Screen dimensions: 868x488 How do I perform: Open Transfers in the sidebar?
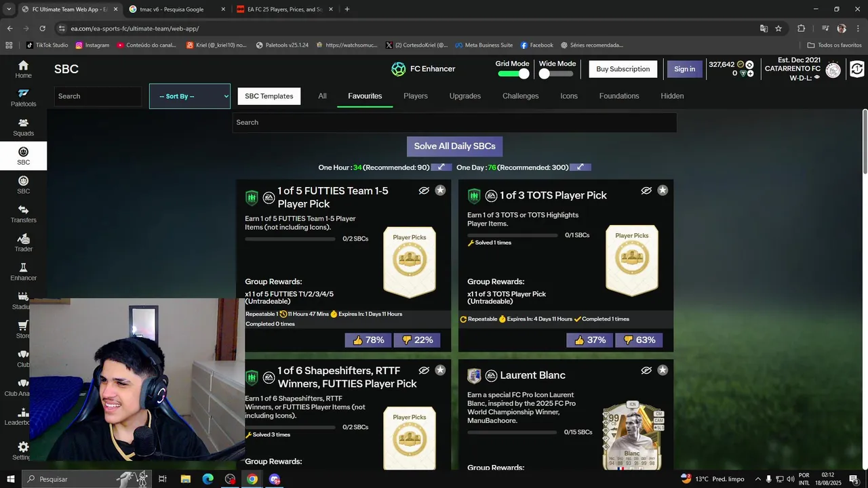tap(23, 214)
